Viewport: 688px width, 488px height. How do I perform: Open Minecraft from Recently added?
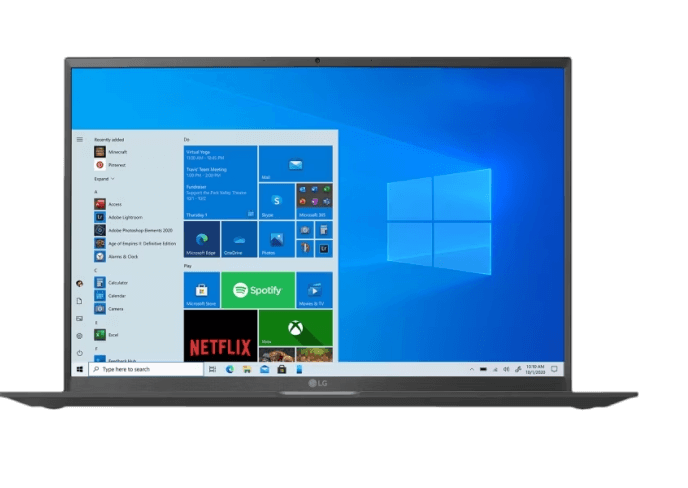click(116, 152)
